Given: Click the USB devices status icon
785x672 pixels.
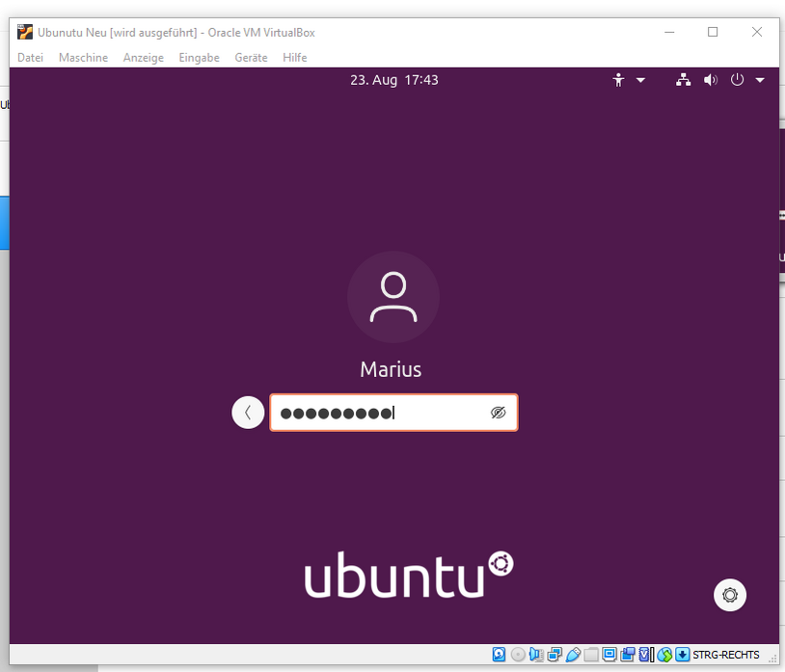Looking at the screenshot, I should tap(573, 655).
